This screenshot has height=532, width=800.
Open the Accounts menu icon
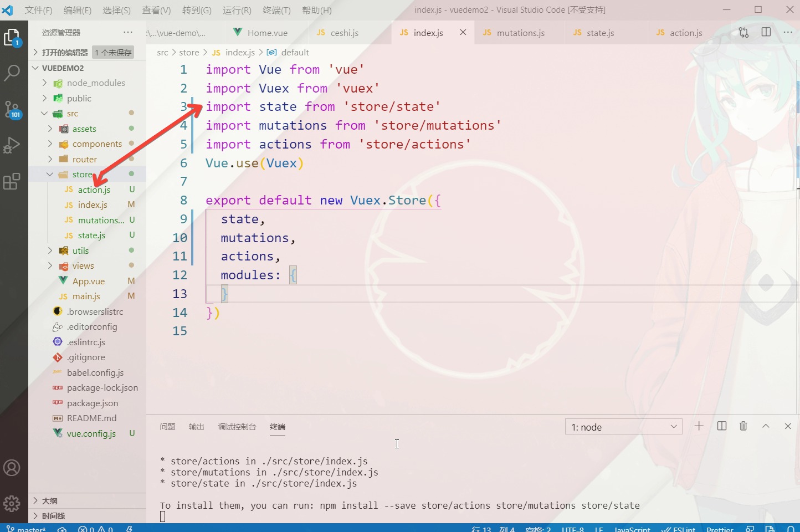(x=12, y=468)
